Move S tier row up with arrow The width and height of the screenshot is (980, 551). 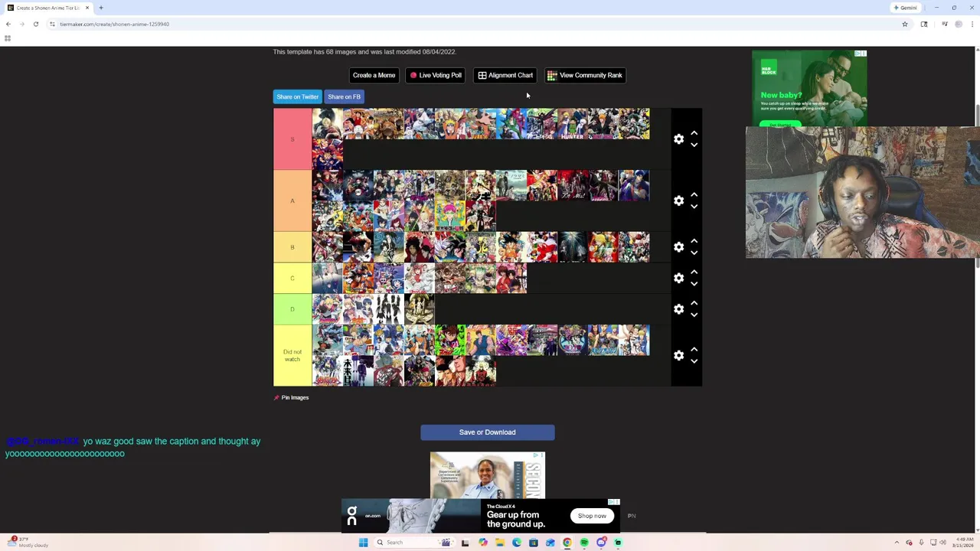tap(694, 133)
